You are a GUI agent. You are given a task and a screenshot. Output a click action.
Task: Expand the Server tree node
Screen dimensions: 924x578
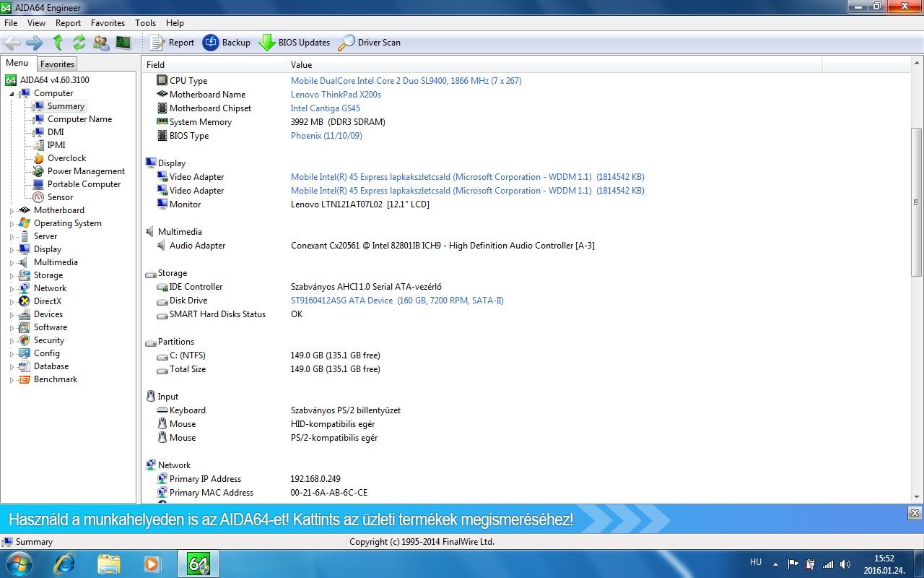tap(12, 236)
